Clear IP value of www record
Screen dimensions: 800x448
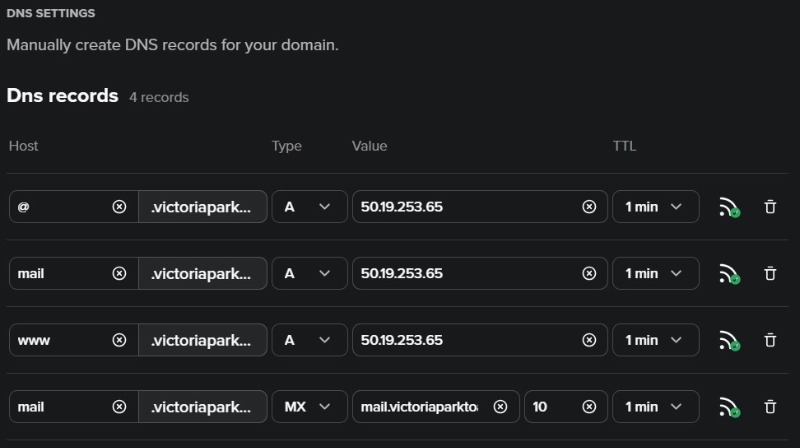589,340
